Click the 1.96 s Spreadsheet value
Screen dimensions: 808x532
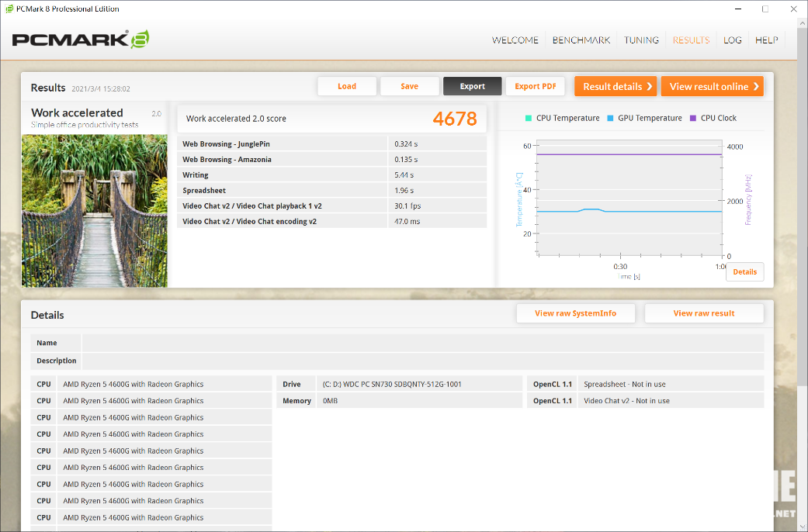(x=404, y=191)
